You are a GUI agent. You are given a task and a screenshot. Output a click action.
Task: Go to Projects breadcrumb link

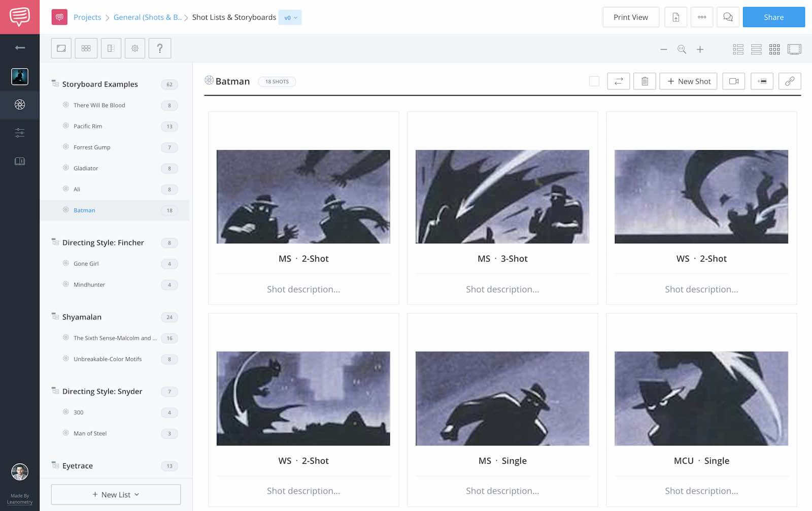tap(87, 17)
